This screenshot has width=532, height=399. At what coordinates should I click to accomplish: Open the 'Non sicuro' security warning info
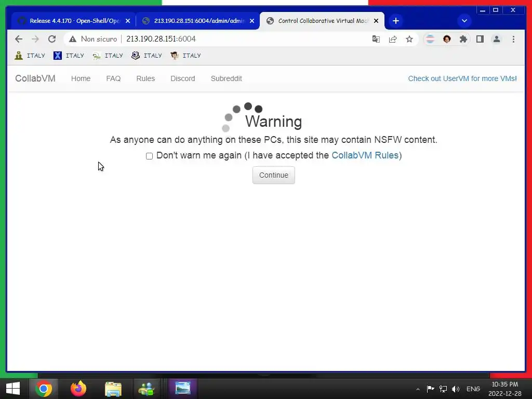pyautogui.click(x=93, y=39)
